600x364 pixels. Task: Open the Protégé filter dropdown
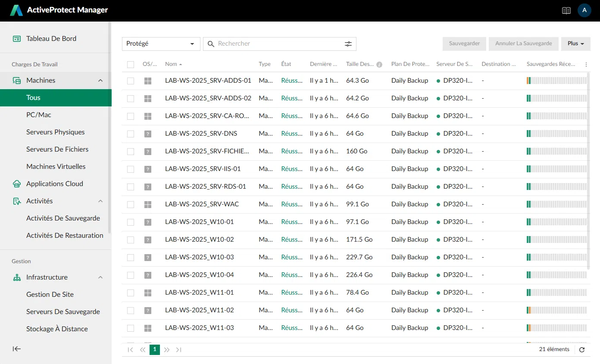(x=161, y=44)
